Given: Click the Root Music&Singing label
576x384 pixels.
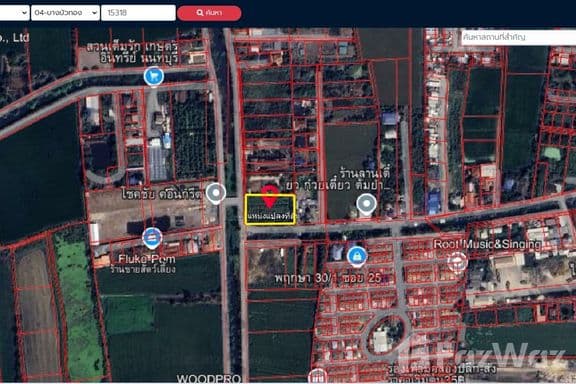Looking at the screenshot, I should pyautogui.click(x=487, y=244).
